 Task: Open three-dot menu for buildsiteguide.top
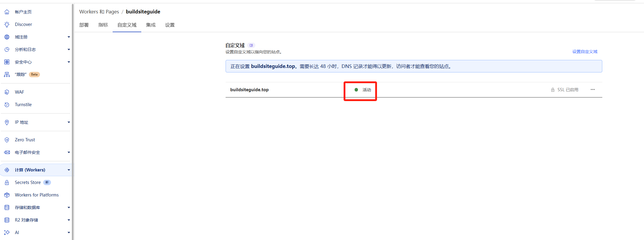[592, 90]
